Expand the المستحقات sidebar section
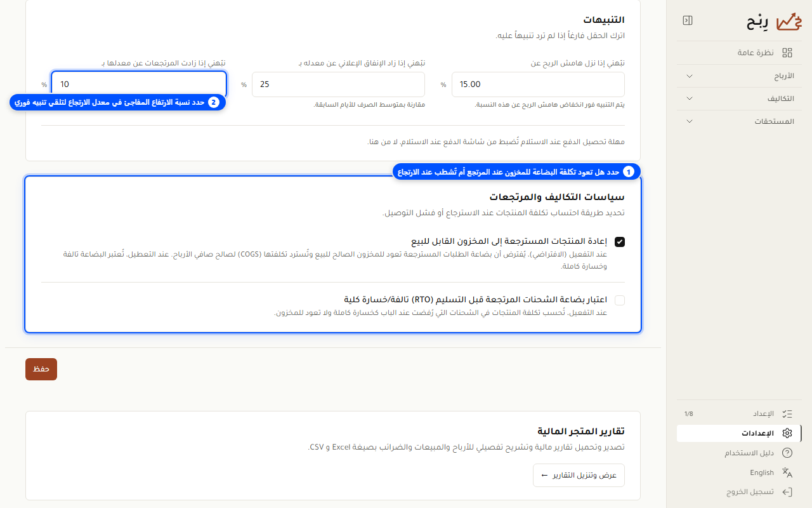This screenshot has width=812, height=508. pos(740,121)
